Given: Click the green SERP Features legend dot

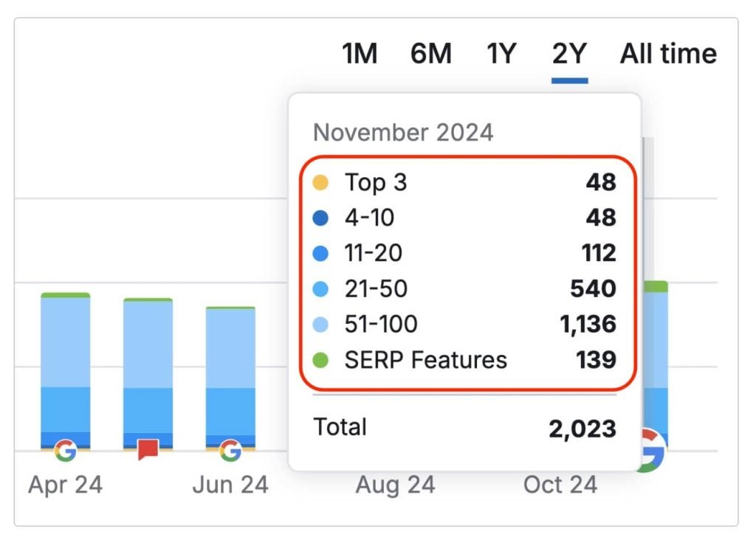Looking at the screenshot, I should tap(320, 361).
